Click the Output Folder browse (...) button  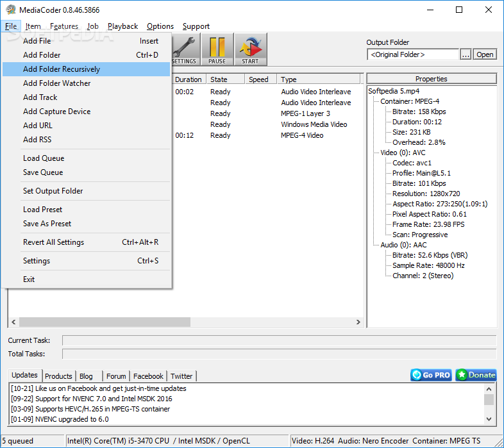(x=466, y=54)
